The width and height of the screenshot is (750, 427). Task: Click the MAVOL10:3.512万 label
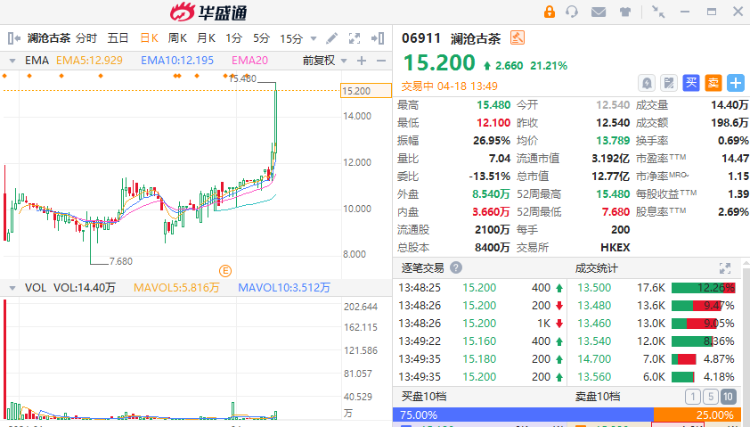(284, 288)
